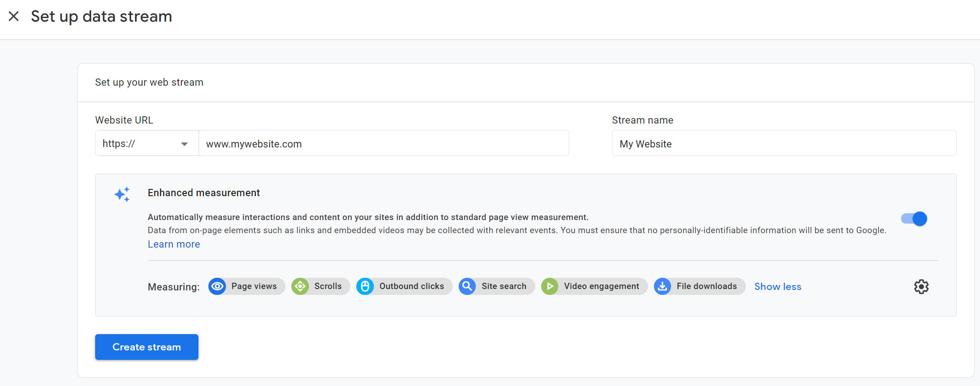Open the https:// protocol dropdown
This screenshot has width=980, height=386.
[147, 144]
